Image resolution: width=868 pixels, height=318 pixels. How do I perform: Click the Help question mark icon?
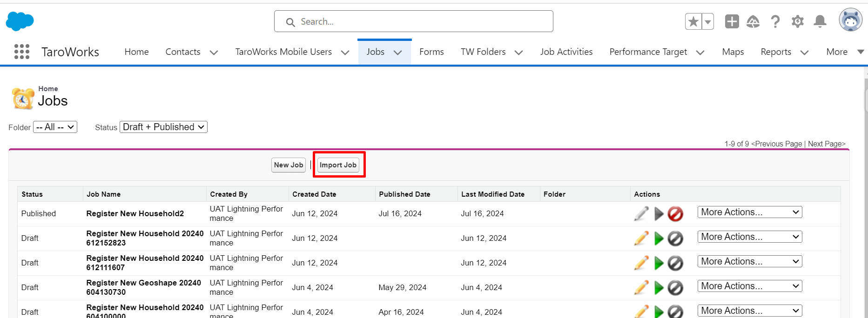point(775,21)
